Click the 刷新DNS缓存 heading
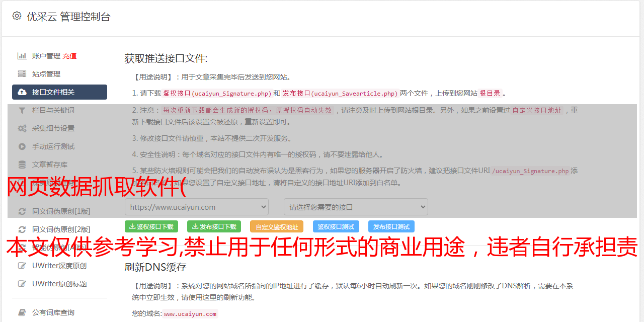 [x=155, y=267]
